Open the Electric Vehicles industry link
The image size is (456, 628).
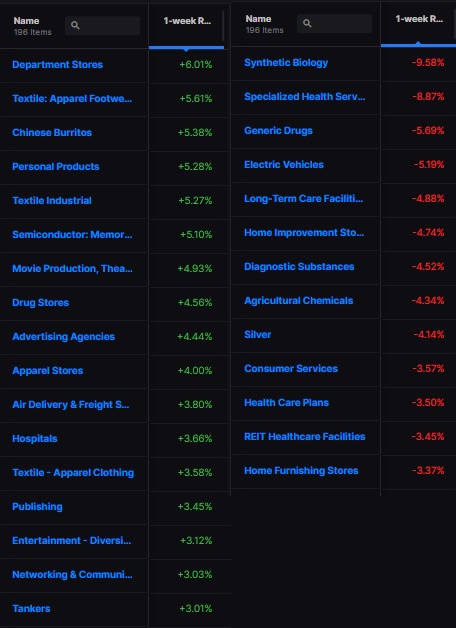pyautogui.click(x=284, y=165)
